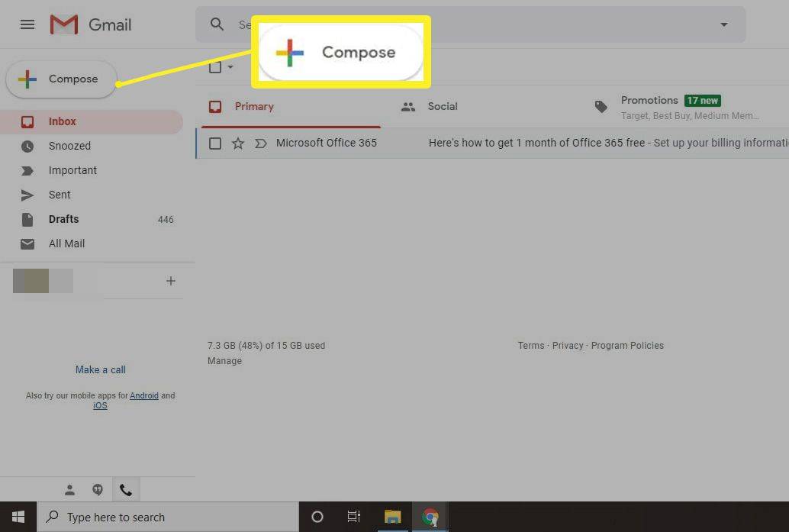Viewport: 789px width, 532px height.
Task: Click the Windows taskbar search box
Action: point(168,517)
